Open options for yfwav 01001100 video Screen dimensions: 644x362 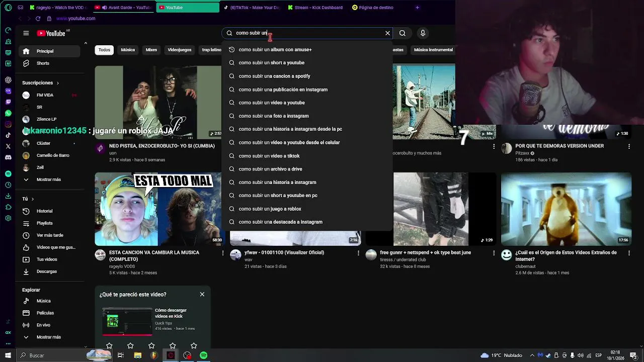358,253
